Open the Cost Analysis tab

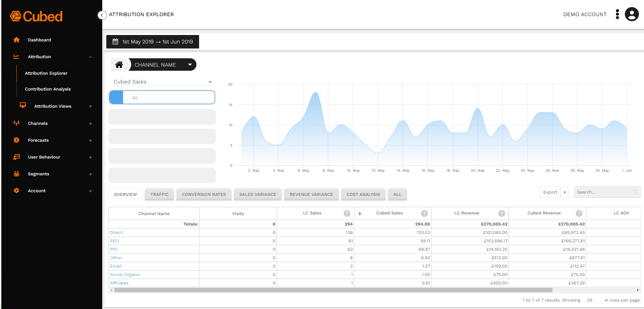[363, 194]
